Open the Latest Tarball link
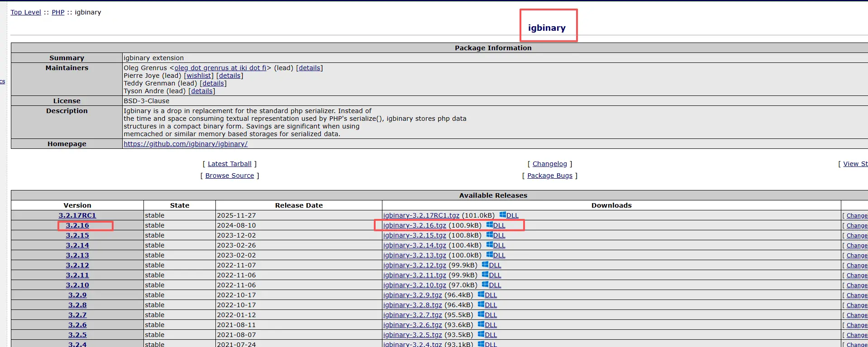The height and width of the screenshot is (347, 868). [x=229, y=164]
